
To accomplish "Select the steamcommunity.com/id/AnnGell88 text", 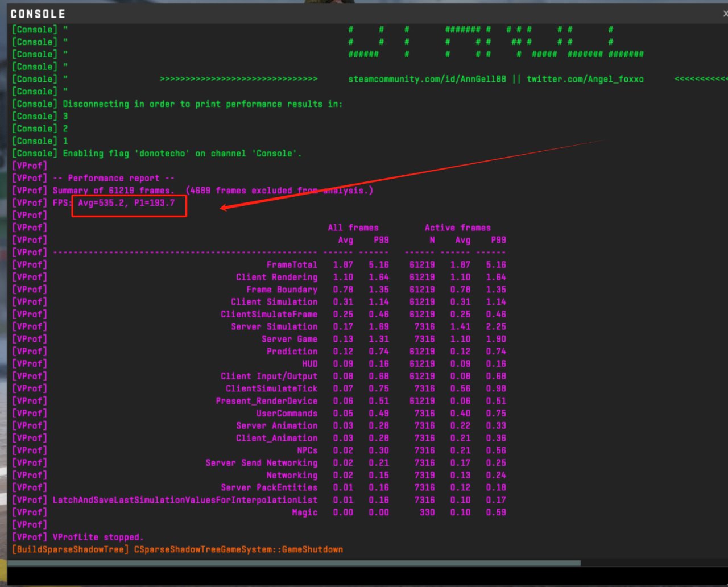I will [428, 79].
